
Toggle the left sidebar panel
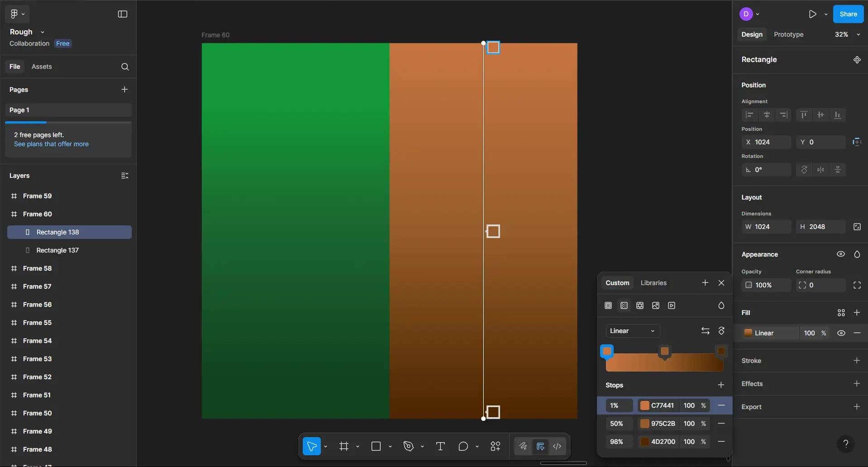point(123,14)
